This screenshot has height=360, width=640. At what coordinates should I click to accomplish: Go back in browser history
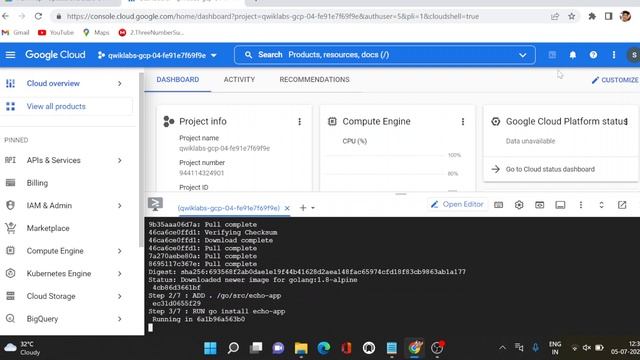(x=5, y=16)
